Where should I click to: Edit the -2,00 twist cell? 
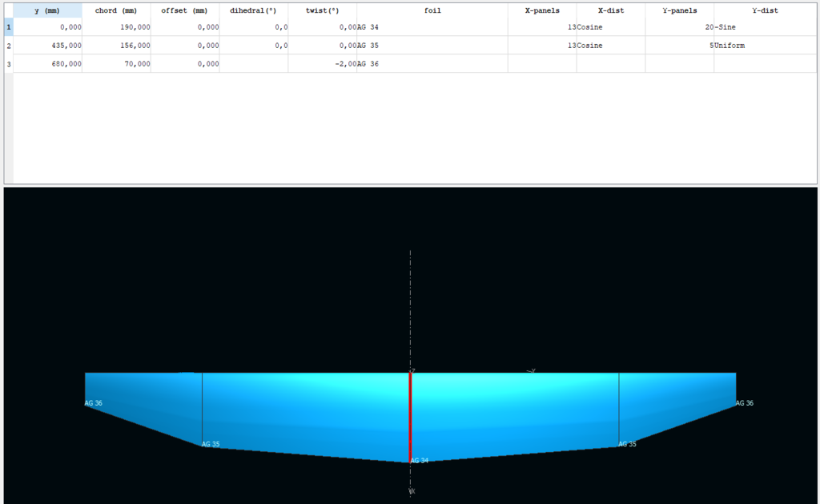pos(322,64)
